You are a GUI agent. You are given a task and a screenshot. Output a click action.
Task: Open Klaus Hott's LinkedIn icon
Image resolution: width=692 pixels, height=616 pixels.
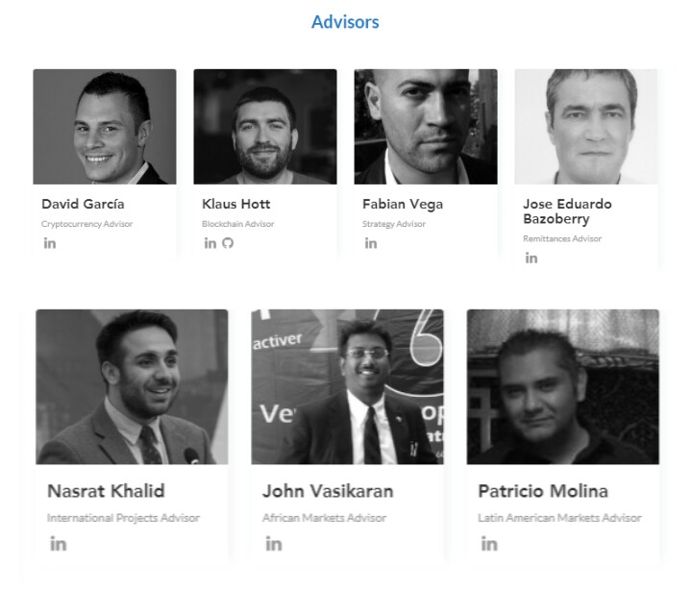(x=210, y=243)
